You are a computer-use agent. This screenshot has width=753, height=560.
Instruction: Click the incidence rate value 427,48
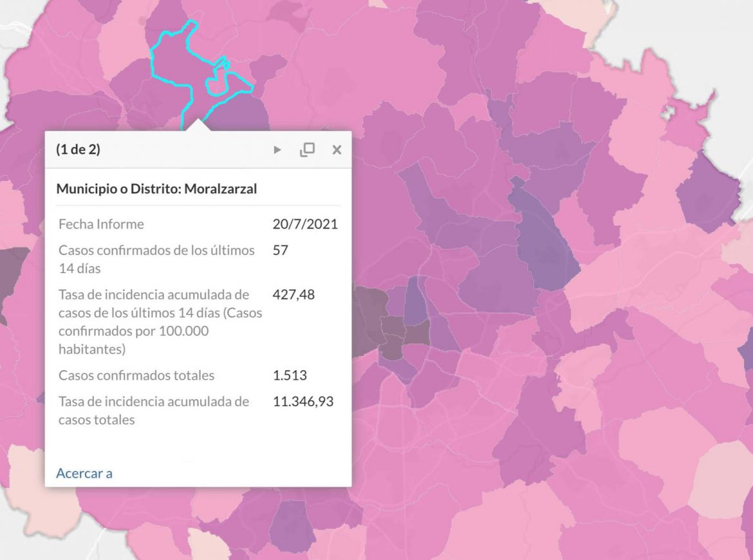[293, 294]
